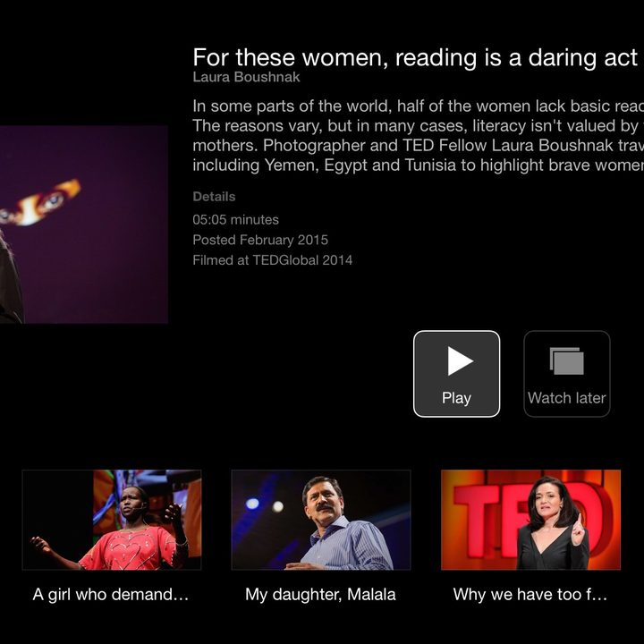The width and height of the screenshot is (644, 644).
Task: Click the talk description paragraph
Action: point(418,136)
